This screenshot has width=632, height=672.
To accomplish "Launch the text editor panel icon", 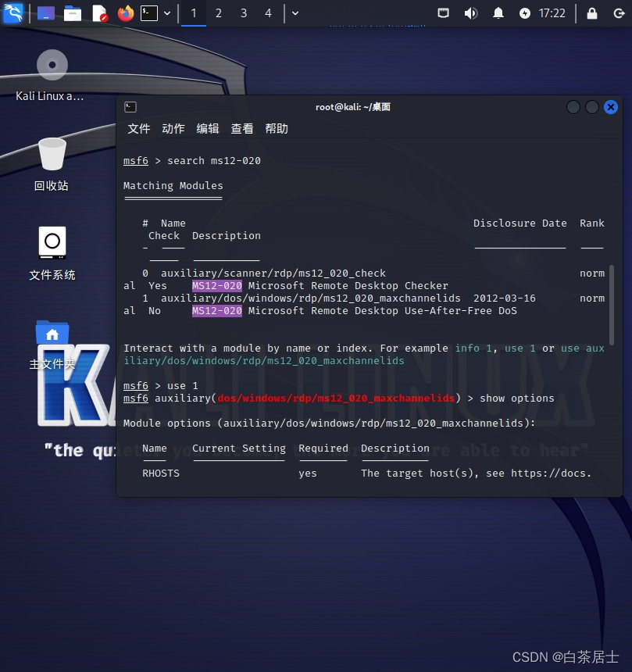I will 99,13.
